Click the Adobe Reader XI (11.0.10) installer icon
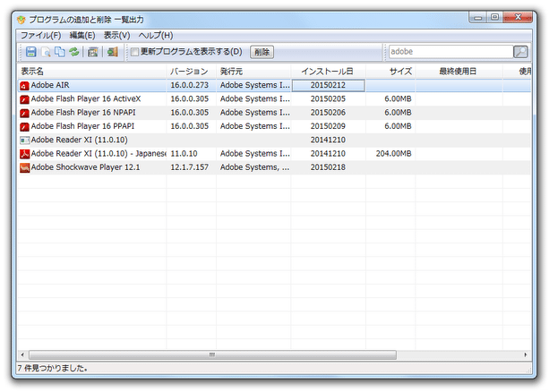The width and height of the screenshot is (549, 392). point(24,141)
